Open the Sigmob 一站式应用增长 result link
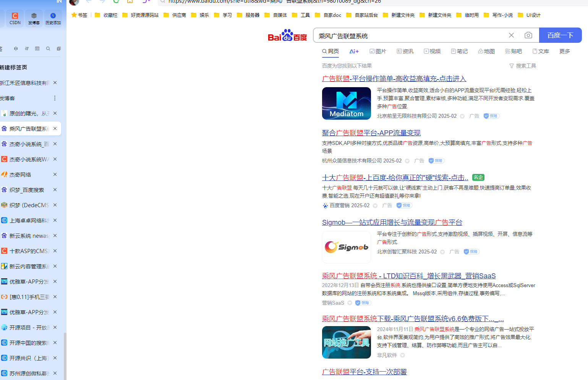The height and width of the screenshot is (380, 588). (x=392, y=222)
